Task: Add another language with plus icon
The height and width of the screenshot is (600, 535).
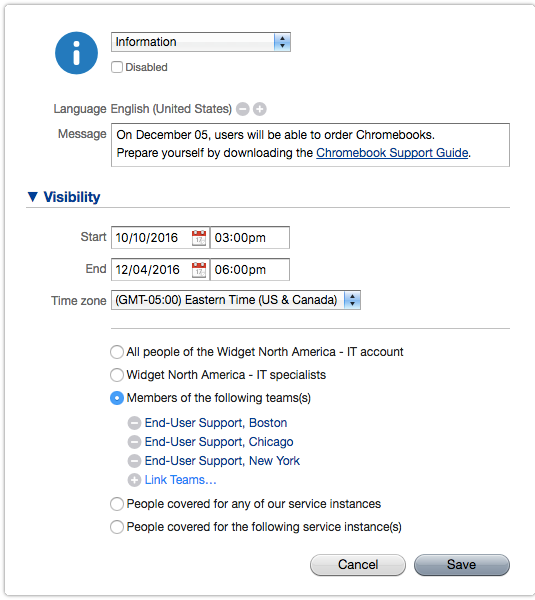Action: coord(260,109)
